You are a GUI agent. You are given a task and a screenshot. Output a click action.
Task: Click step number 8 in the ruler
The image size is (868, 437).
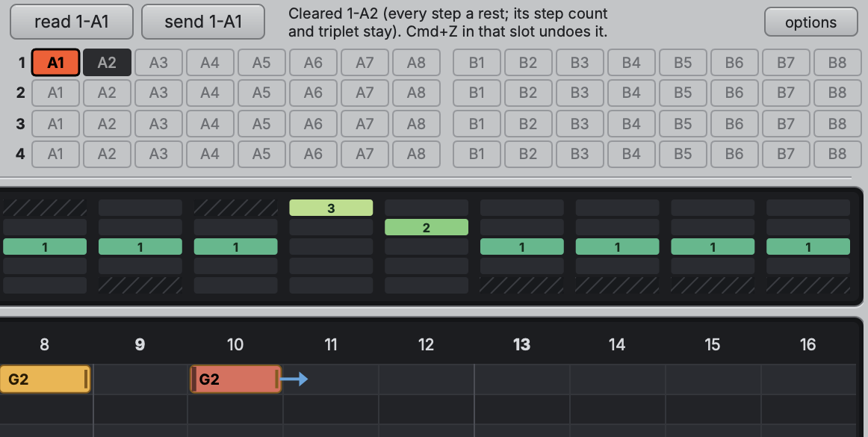pyautogui.click(x=44, y=344)
